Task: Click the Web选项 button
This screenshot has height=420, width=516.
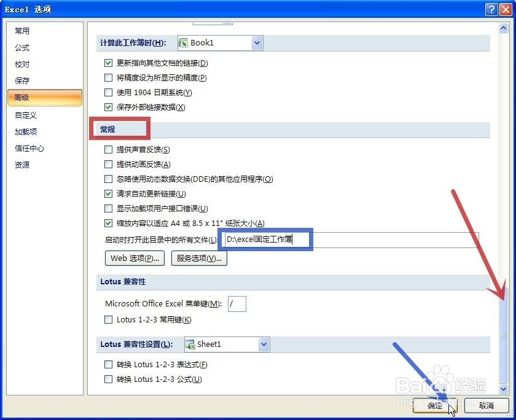Action: 134,258
